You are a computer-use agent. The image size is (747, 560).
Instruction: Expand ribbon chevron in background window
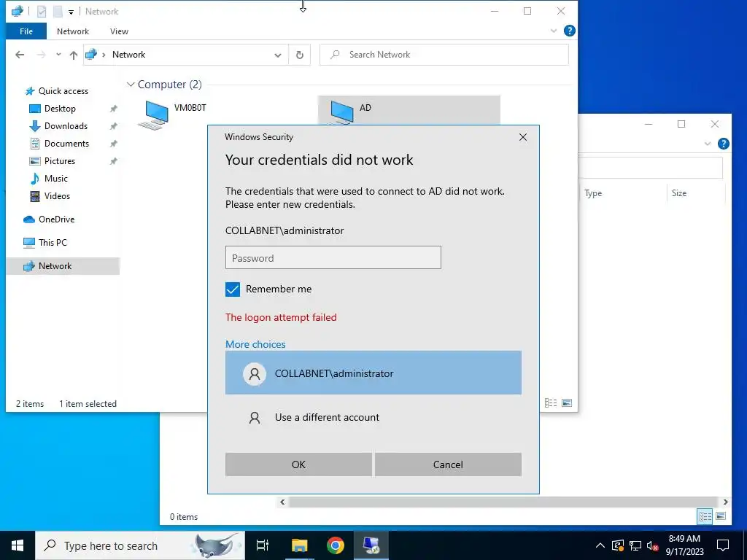708,144
